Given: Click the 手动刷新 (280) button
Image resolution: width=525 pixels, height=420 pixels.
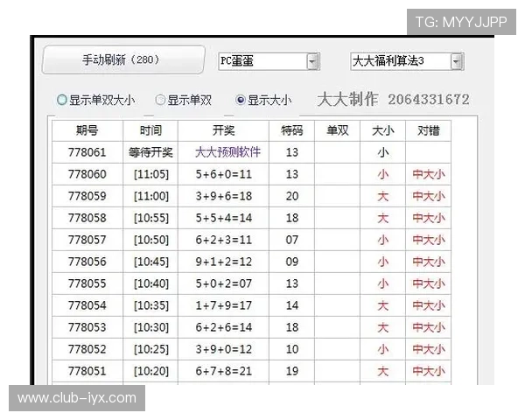Looking at the screenshot, I should click(123, 59).
